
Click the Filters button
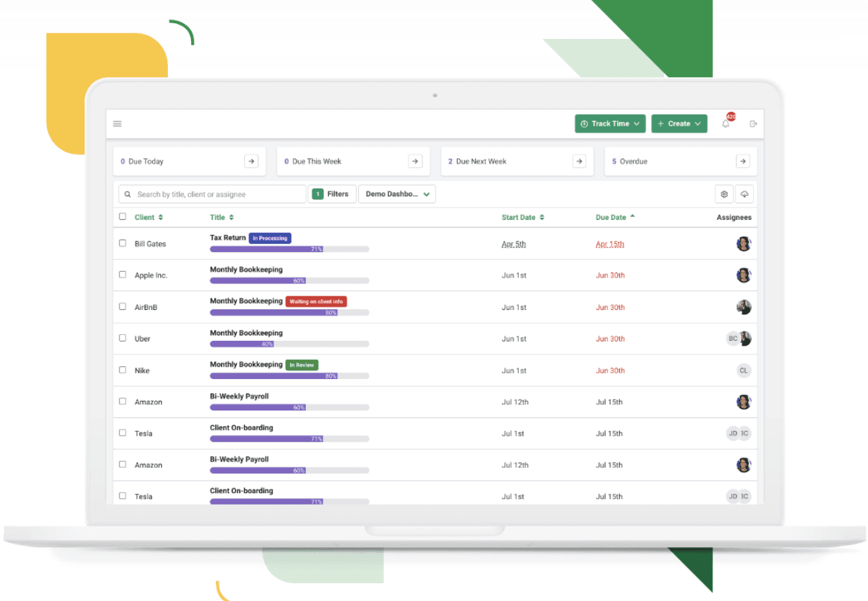(332, 195)
